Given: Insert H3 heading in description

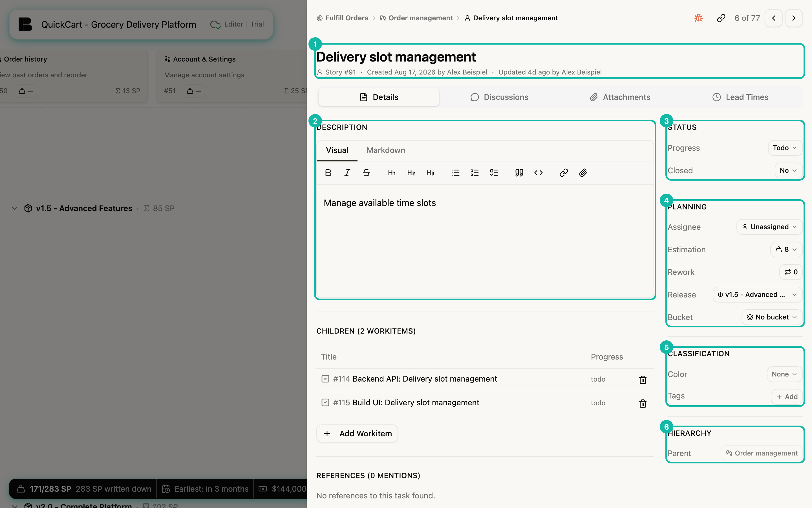Looking at the screenshot, I should 430,173.
